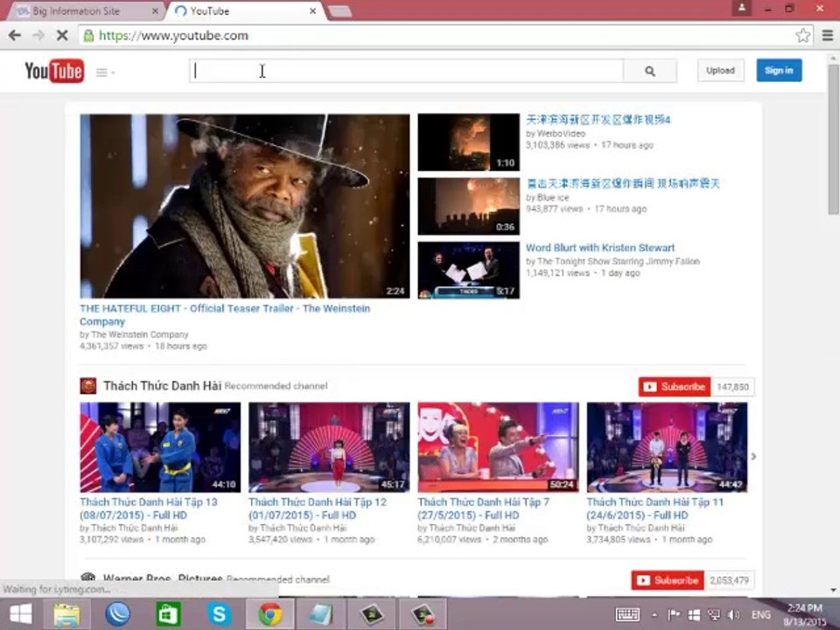840x630 pixels.
Task: Open the touch keyboard tray icon
Action: coord(626,614)
